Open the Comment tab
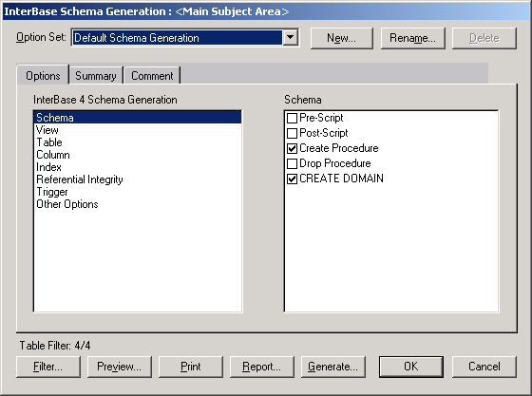 tap(152, 76)
